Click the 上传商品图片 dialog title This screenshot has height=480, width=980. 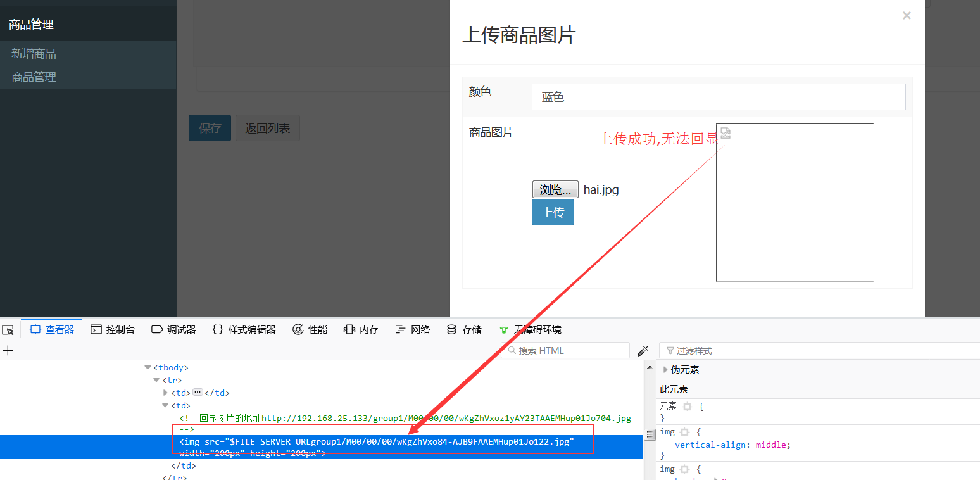coord(518,35)
